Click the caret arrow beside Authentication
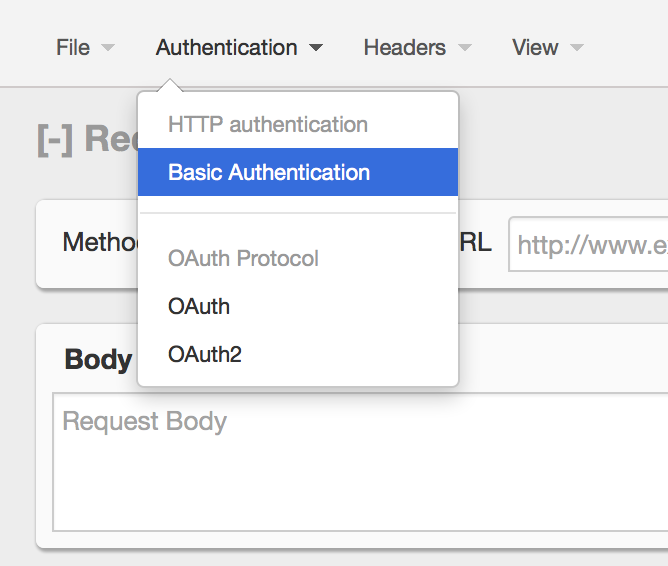 (316, 48)
